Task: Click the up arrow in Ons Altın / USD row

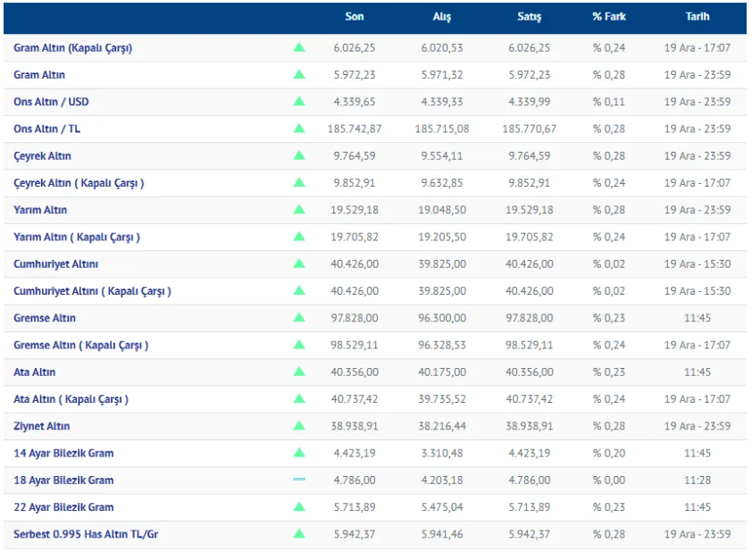Action: tap(299, 102)
